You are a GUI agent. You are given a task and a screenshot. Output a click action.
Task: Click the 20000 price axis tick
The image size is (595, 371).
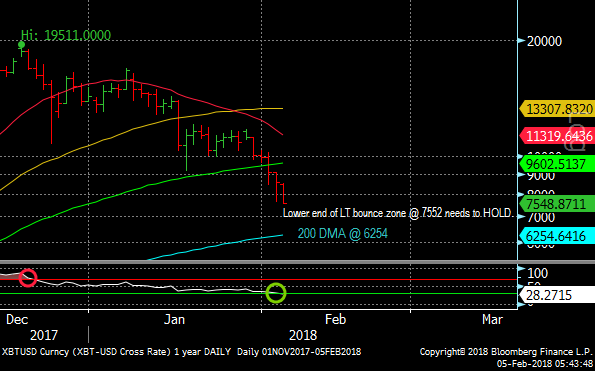(x=544, y=41)
